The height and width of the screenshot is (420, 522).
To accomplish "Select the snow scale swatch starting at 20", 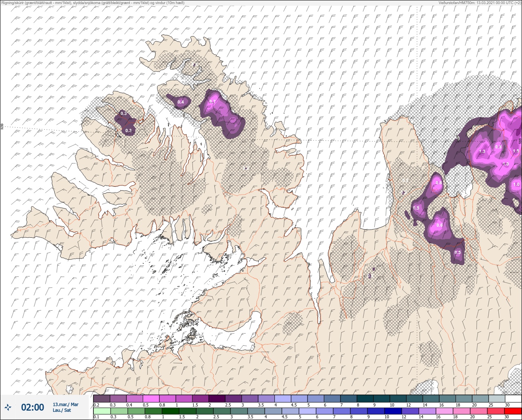I will pyautogui.click(x=480, y=398).
